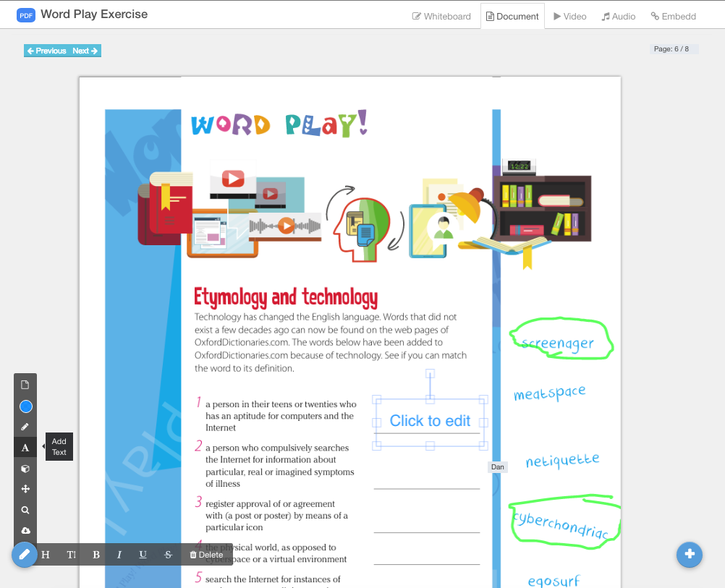Click the floating blue pencil edit button
The width and height of the screenshot is (725, 588).
(24, 554)
